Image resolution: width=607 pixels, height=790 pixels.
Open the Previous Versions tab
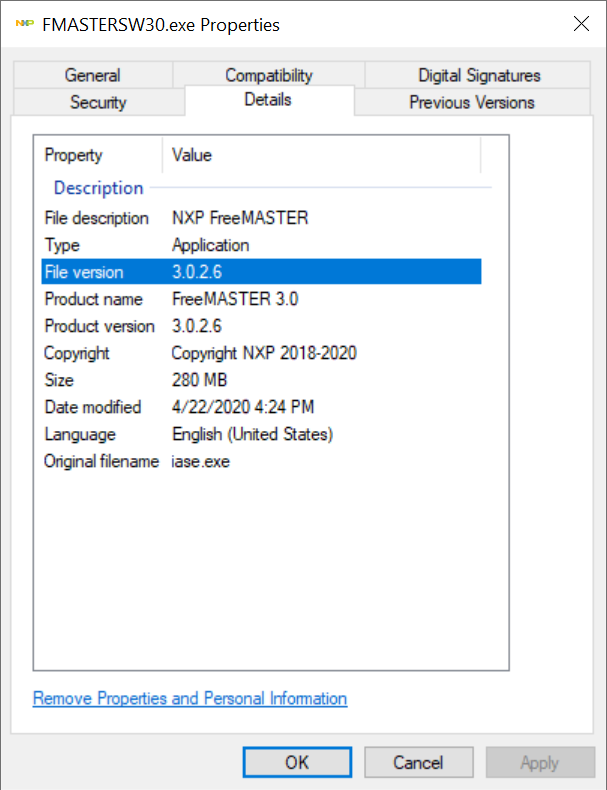[x=471, y=102]
